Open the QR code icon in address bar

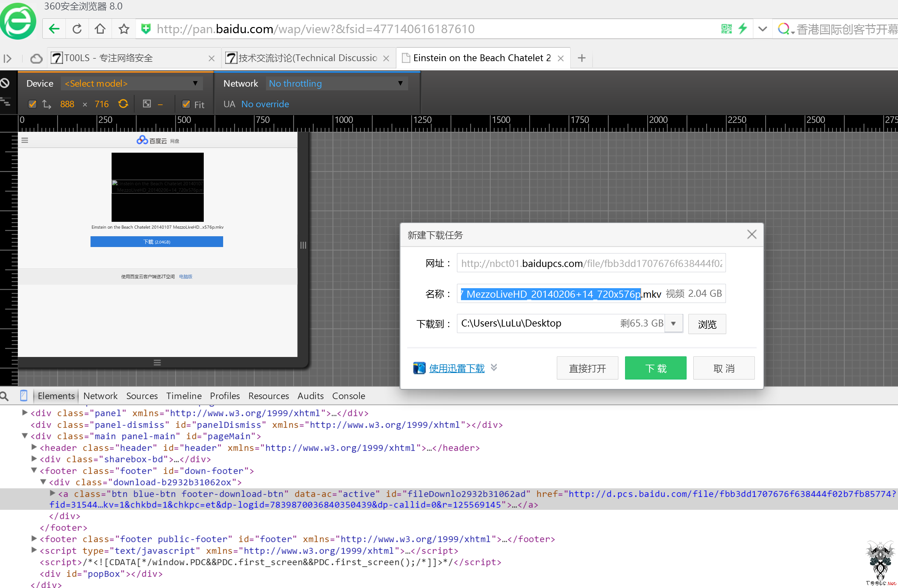[726, 29]
